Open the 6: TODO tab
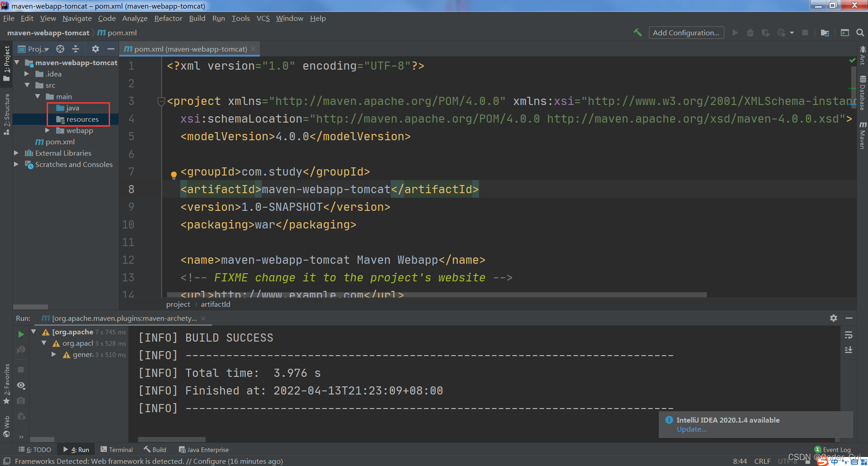 35,450
